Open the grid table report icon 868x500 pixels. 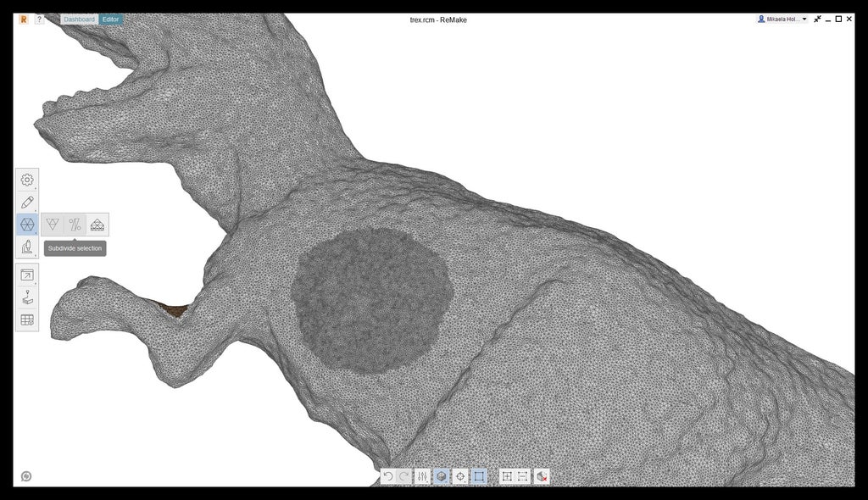27,319
